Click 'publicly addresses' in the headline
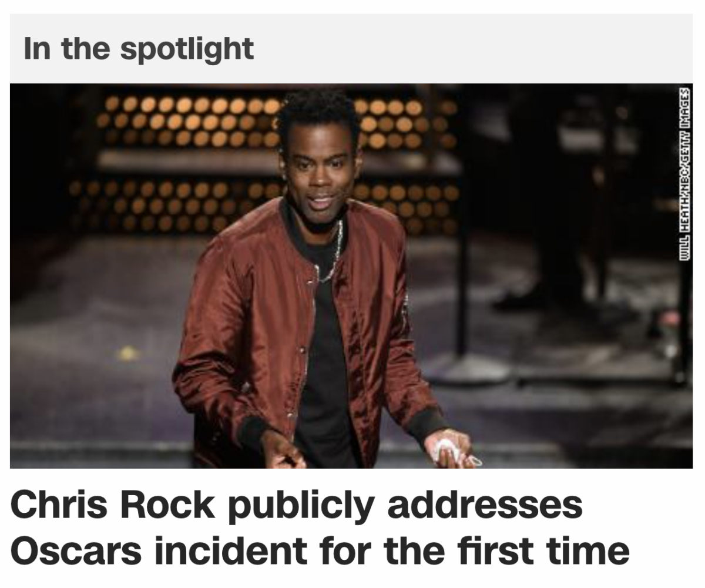This screenshot has width=705, height=588. (405, 505)
